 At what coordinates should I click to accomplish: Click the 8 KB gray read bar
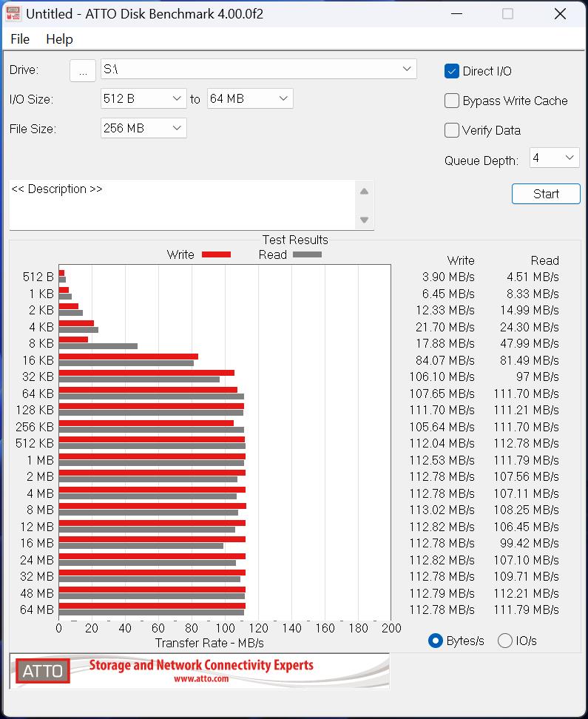click(98, 346)
